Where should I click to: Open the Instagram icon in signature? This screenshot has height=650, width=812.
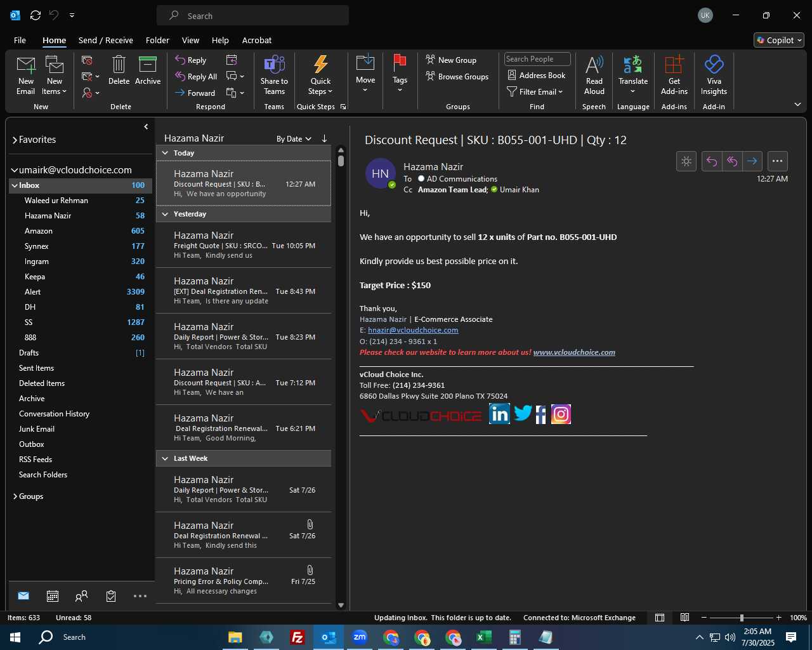coord(561,414)
